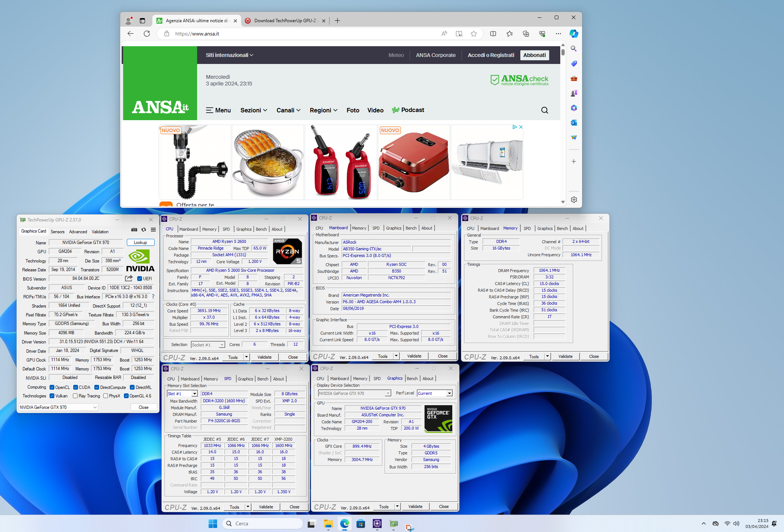784x532 pixels.
Task: Click the Edge sidebar search icon
Action: (574, 48)
